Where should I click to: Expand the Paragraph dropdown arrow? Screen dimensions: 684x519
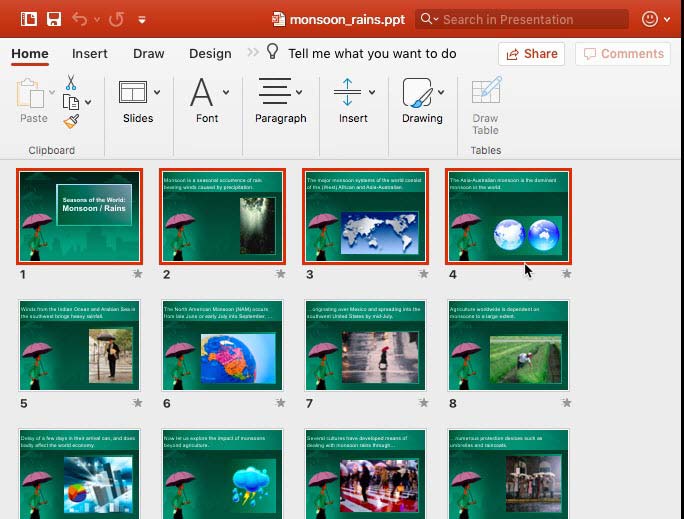299,92
